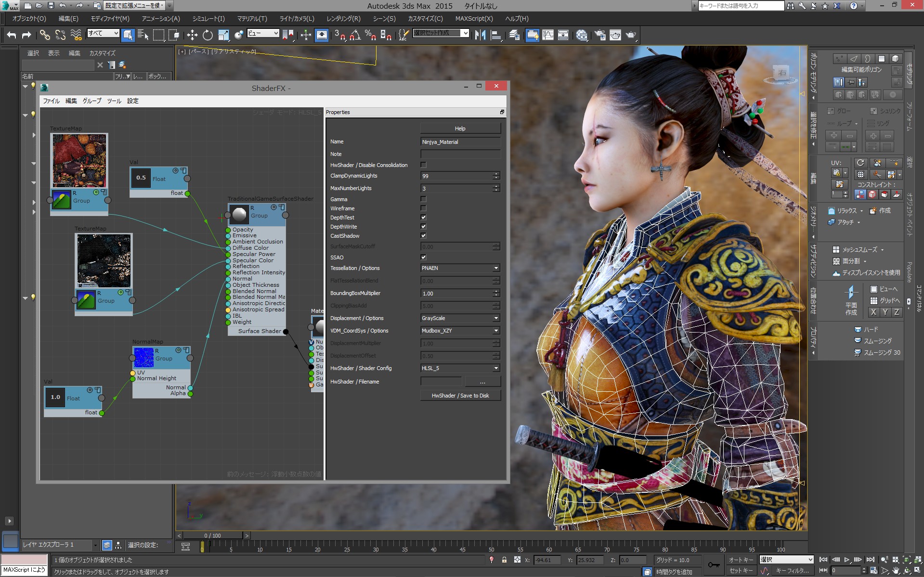924x577 pixels.
Task: Enable the Wireframe checkbox
Action: tap(423, 208)
